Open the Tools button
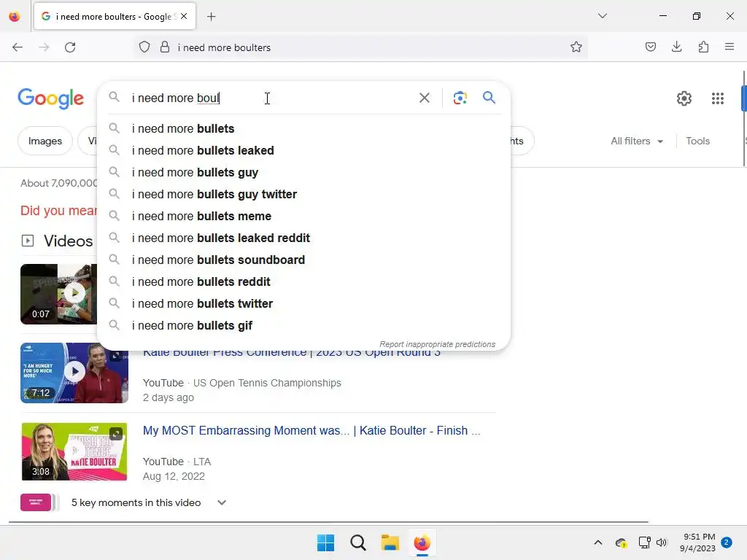The height and width of the screenshot is (560, 747). tap(697, 141)
